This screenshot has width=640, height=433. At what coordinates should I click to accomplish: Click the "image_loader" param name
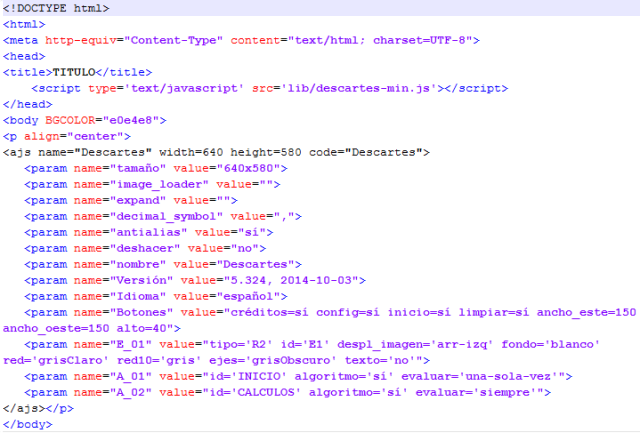[x=159, y=184]
